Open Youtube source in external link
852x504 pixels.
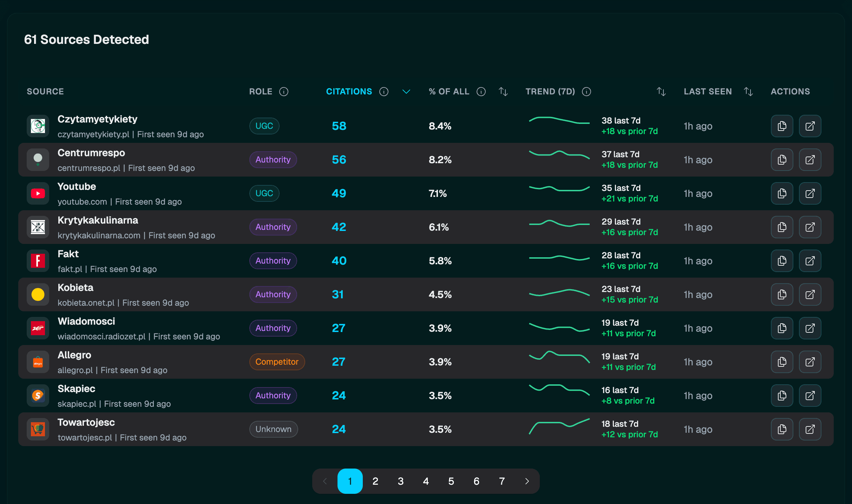pos(810,193)
